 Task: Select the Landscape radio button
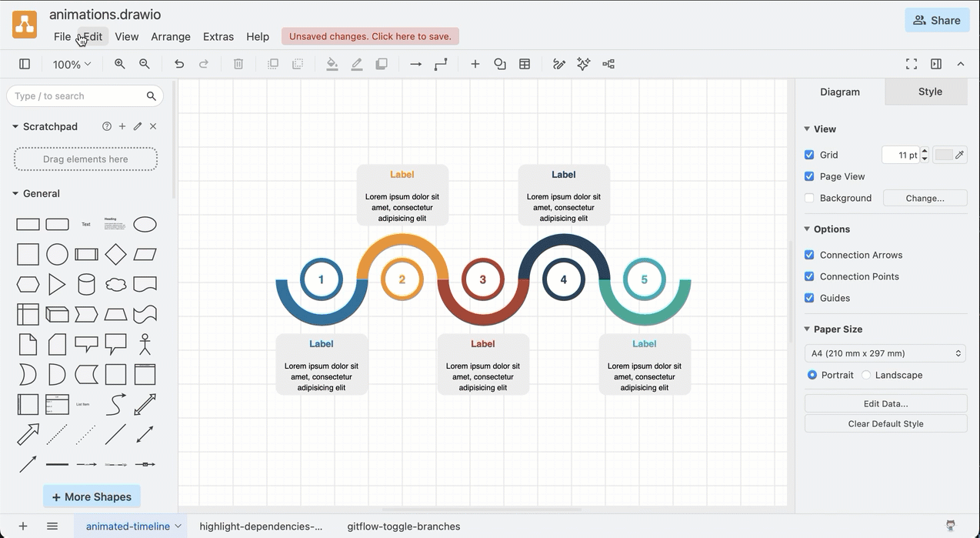tap(866, 375)
